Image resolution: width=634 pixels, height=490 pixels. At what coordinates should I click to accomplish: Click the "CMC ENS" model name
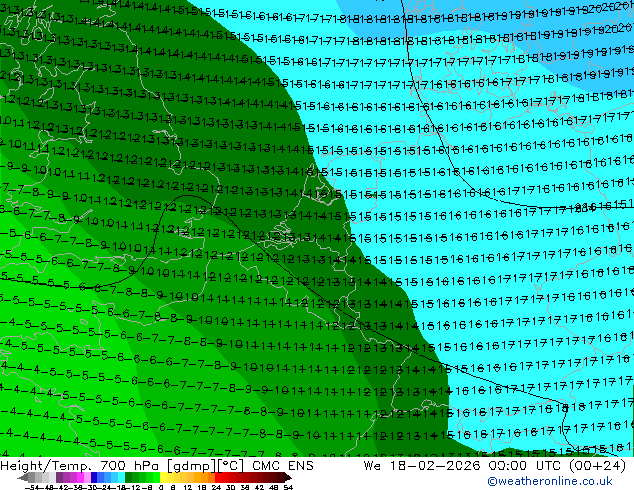coord(283,466)
